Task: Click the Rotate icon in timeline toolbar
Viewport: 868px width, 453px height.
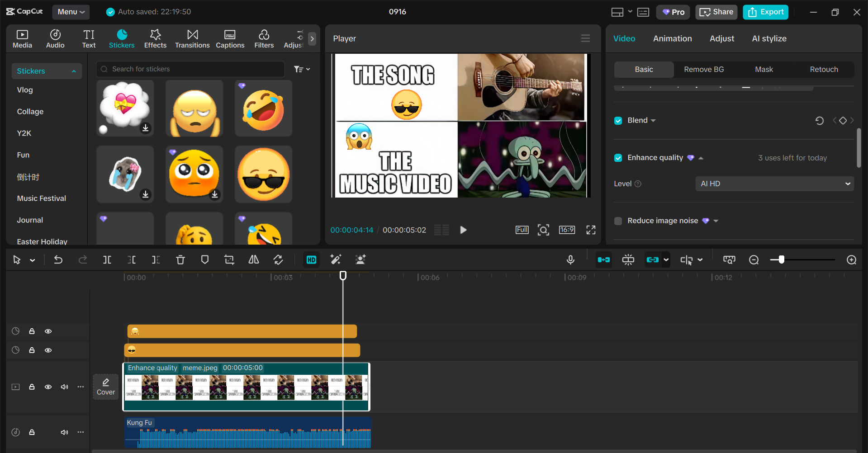Action: point(278,260)
